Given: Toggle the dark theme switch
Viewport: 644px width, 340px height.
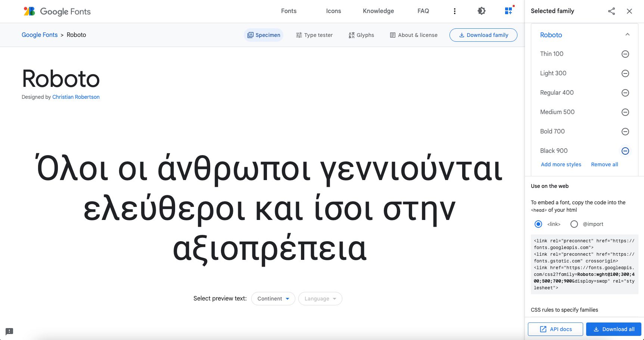Looking at the screenshot, I should [482, 11].
